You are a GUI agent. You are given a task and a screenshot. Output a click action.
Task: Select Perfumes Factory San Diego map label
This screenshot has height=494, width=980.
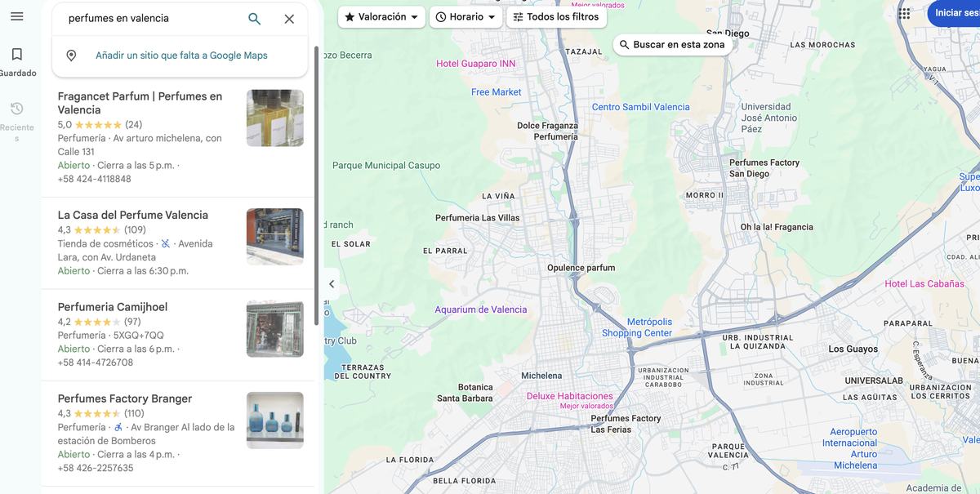(x=764, y=168)
